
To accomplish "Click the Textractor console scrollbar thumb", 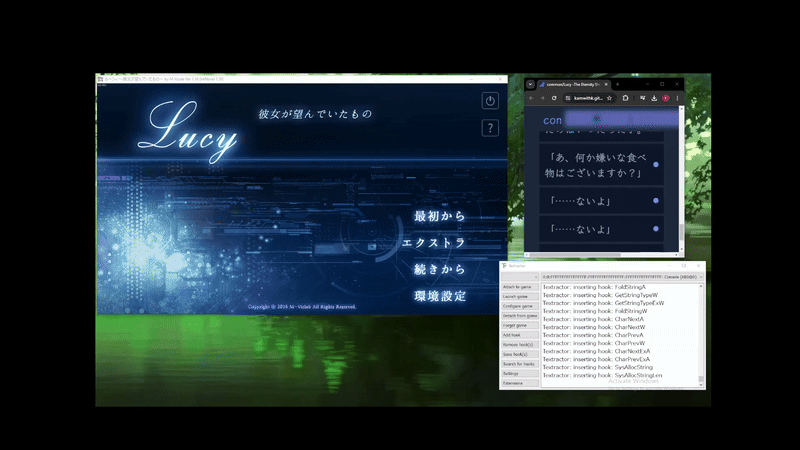I will (x=701, y=379).
